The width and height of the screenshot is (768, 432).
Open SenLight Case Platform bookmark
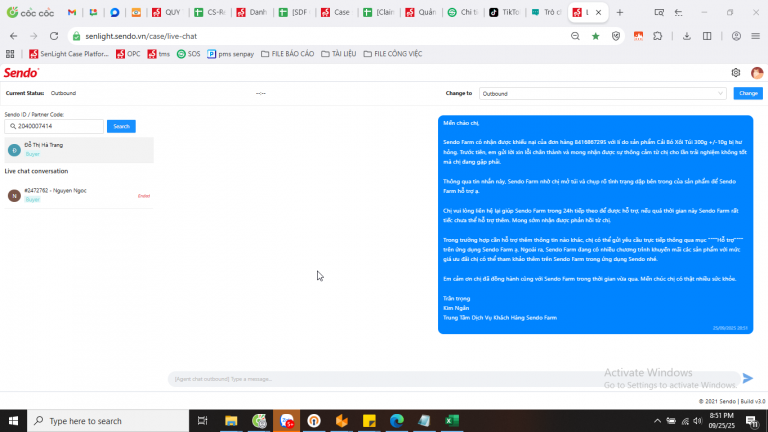[69, 54]
